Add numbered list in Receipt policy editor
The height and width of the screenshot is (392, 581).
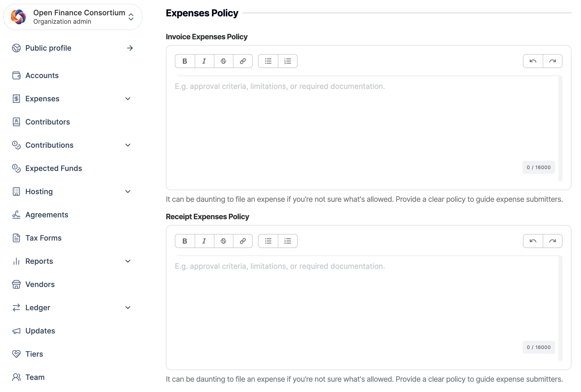(x=288, y=241)
